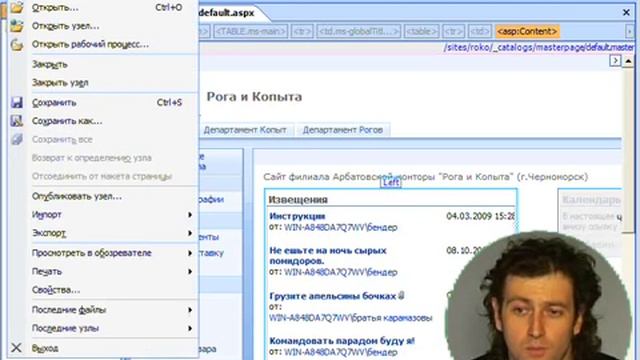640x360 pixels.
Task: Open the Инструкция announcement link
Action: pyautogui.click(x=298, y=216)
